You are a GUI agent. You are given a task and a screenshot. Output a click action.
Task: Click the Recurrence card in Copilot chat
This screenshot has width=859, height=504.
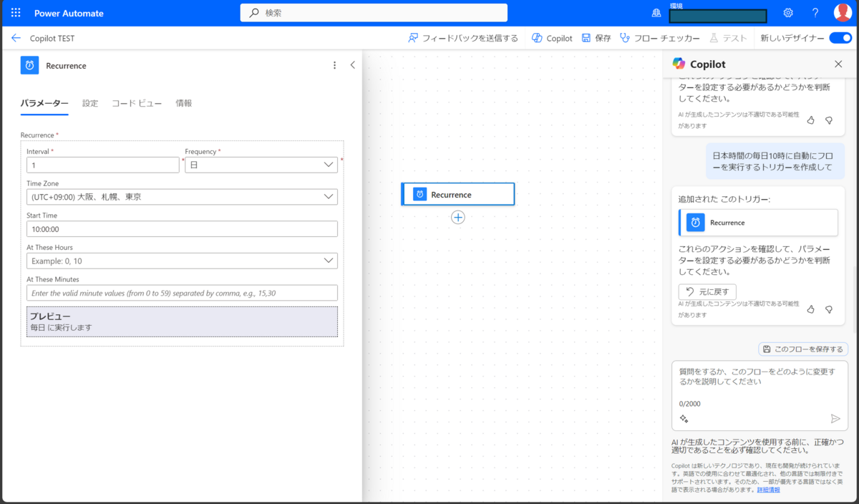point(758,223)
